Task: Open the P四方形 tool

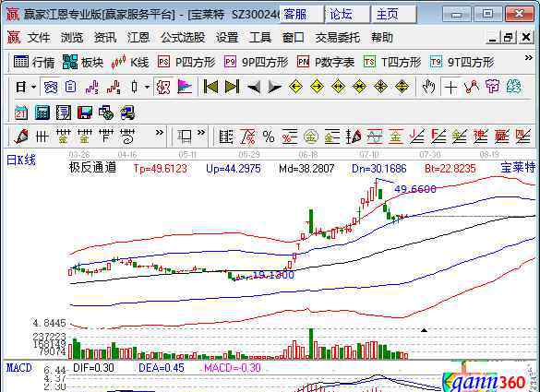Action: 186,62
